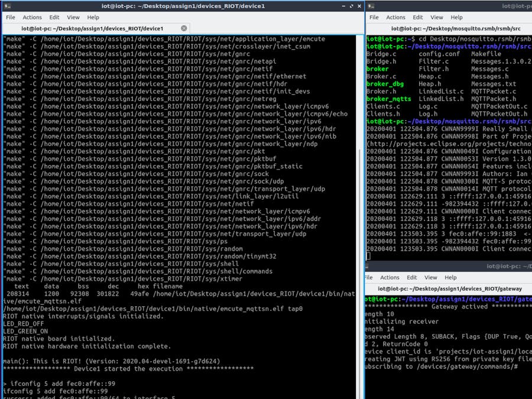The width and height of the screenshot is (532, 399).
Task: Open Edit menu in mosquitto terminal
Action: pyautogui.click(x=418, y=17)
